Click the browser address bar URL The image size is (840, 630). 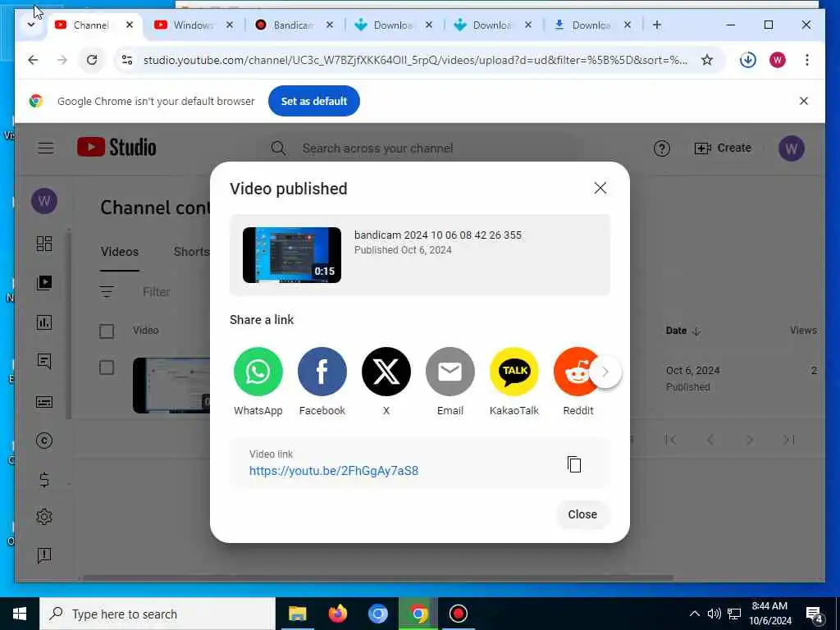[415, 60]
